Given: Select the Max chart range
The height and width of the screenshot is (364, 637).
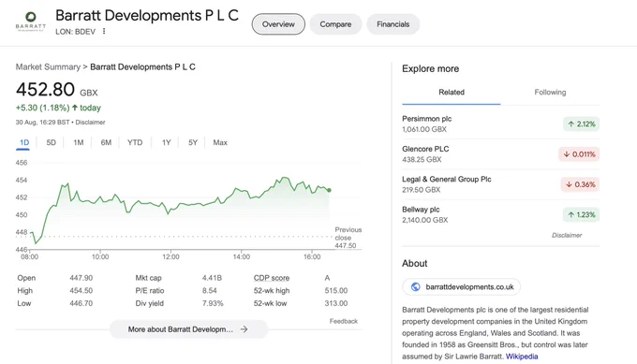Looking at the screenshot, I should point(220,142).
